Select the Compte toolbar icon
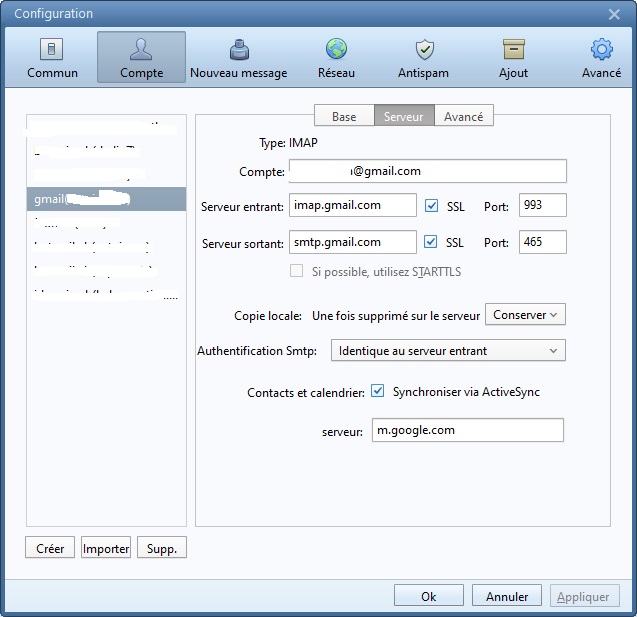Viewport: 637px width, 617px height. (141, 58)
